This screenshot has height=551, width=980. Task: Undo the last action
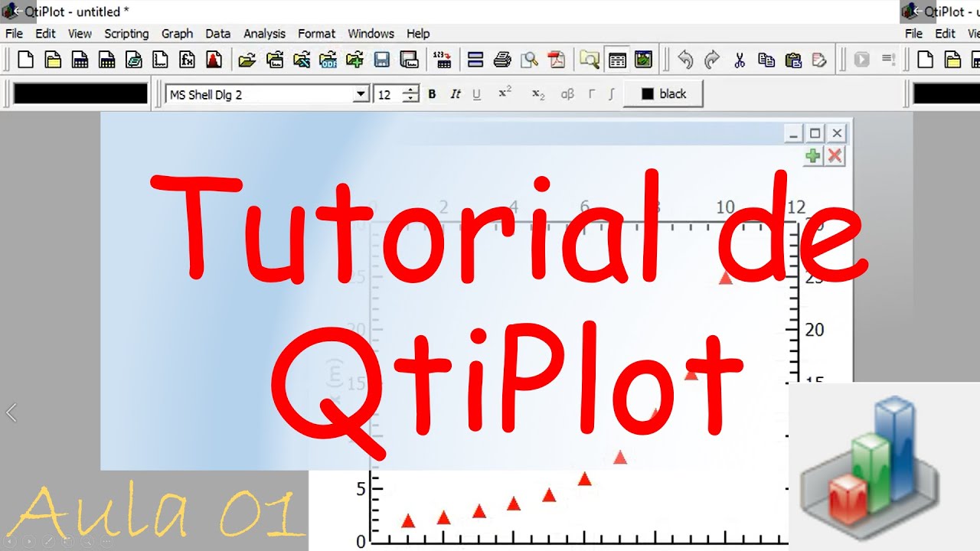click(685, 60)
